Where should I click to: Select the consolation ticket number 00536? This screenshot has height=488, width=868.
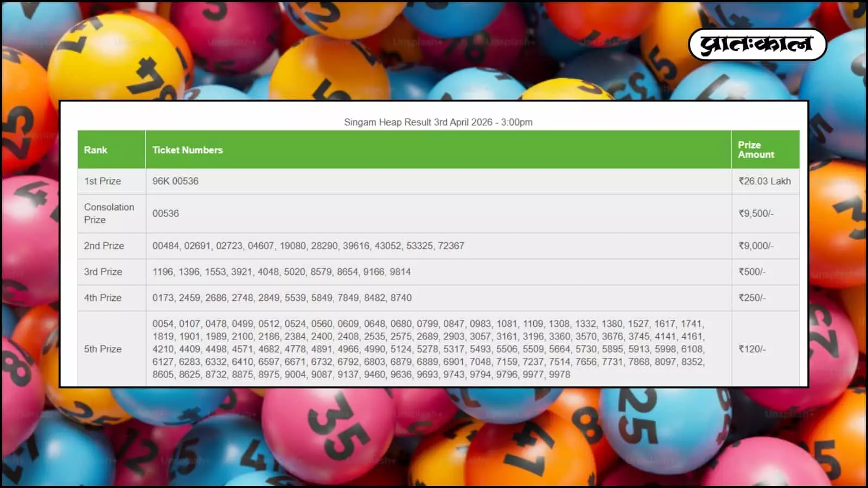(165, 213)
